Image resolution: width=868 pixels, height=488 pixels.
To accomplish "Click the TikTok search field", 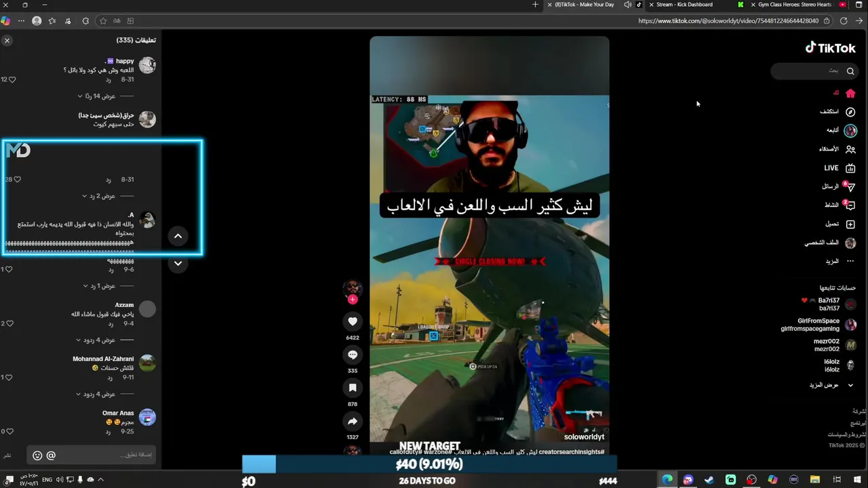I will (x=814, y=70).
